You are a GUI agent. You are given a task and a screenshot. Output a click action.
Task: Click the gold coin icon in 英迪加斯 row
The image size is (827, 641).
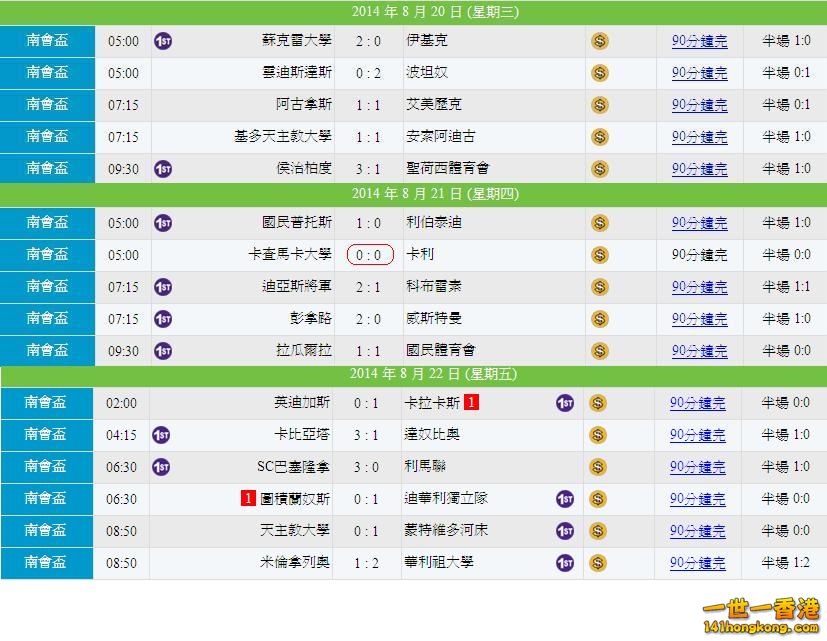(x=598, y=404)
